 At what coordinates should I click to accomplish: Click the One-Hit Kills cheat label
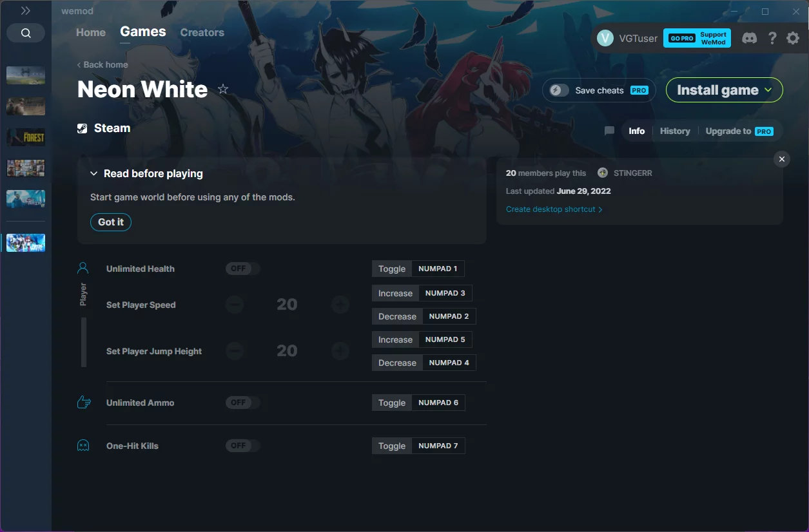coord(132,446)
